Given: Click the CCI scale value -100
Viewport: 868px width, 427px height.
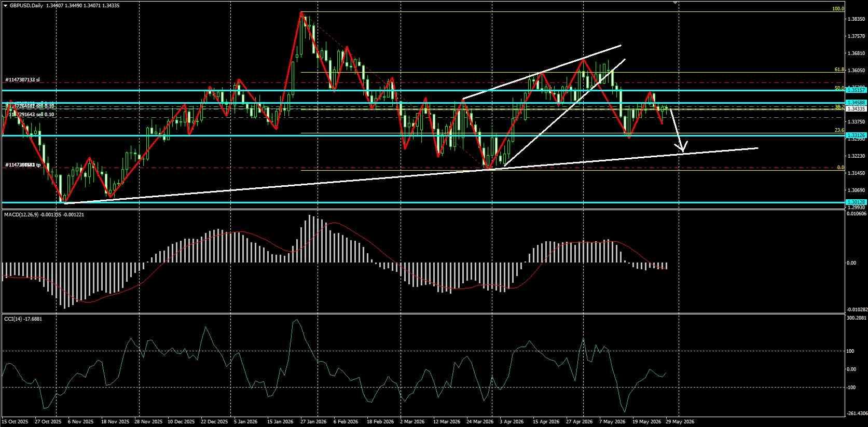Looking at the screenshot, I should [852, 388].
